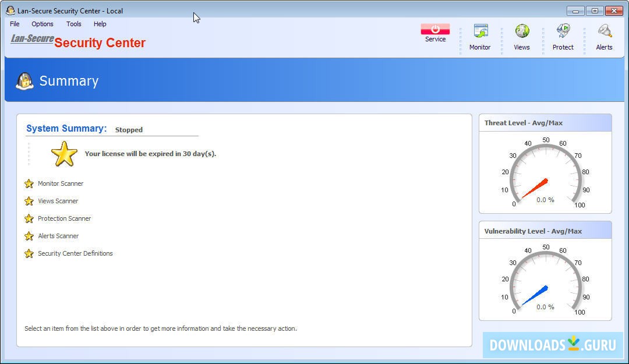This screenshot has height=364, width=629.
Task: Open the Help menu
Action: (x=100, y=24)
